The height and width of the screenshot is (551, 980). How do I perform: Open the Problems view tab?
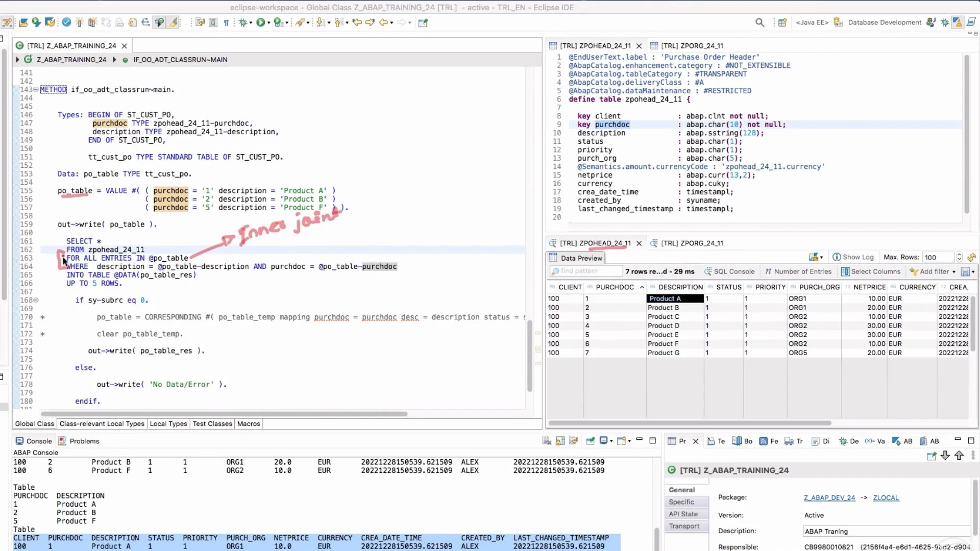[79, 441]
